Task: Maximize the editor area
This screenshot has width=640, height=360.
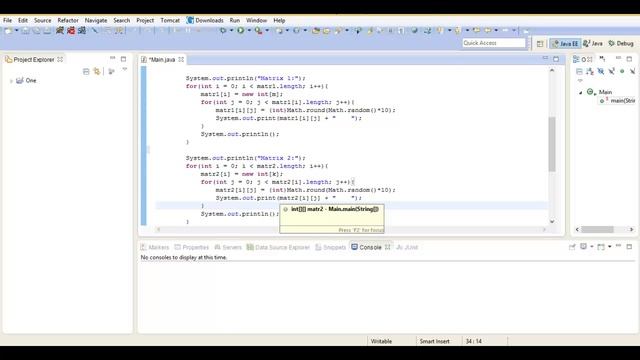Action: 556,59
